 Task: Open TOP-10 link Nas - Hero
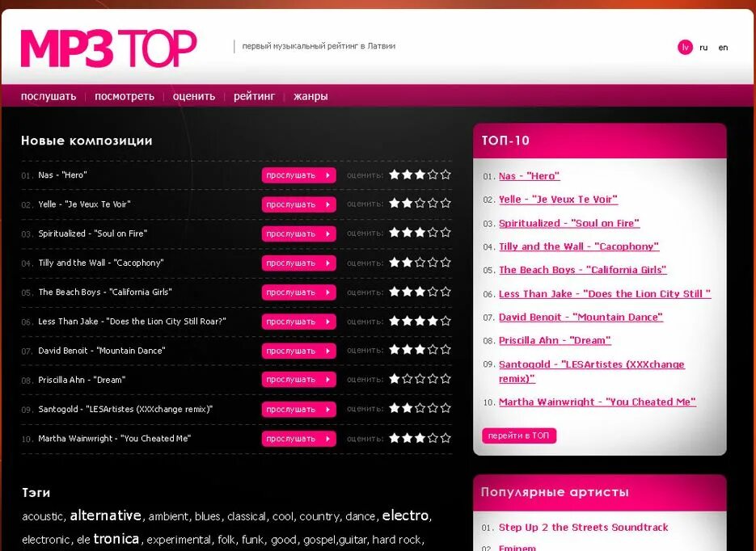pos(530,176)
